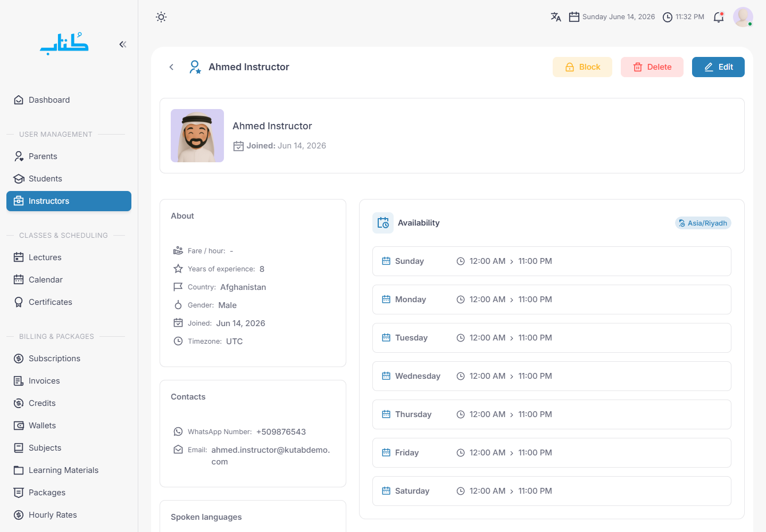Click the Timezone clock icon in About
Screen dimensions: 766x532
point(178,341)
